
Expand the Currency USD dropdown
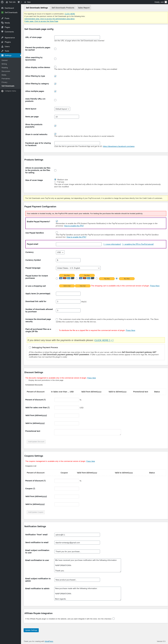pos(60,252)
